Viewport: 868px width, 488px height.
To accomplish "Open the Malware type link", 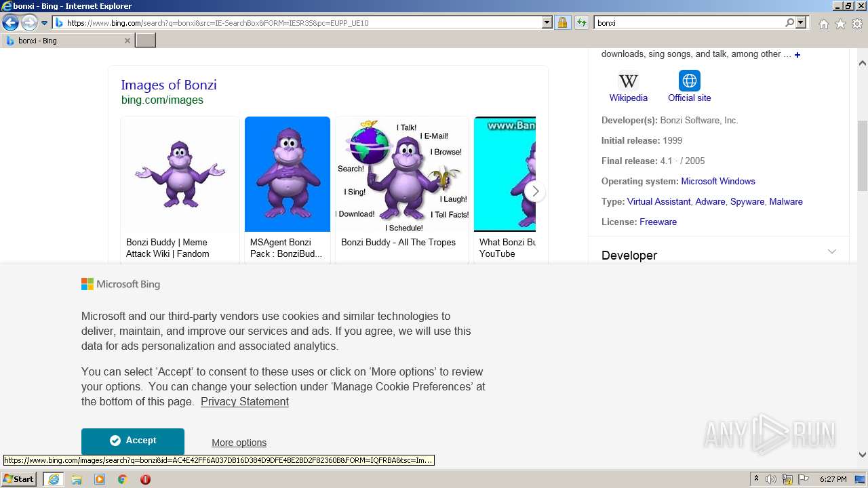I will point(786,201).
